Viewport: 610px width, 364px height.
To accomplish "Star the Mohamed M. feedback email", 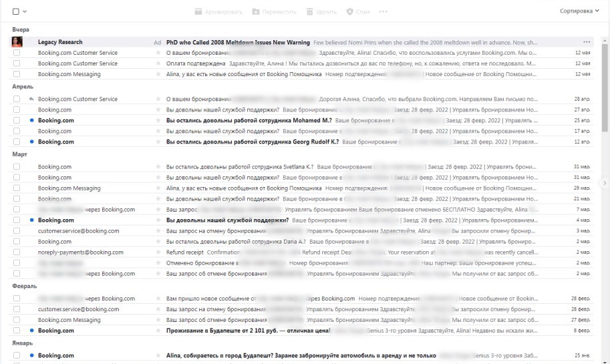I will click(158, 120).
